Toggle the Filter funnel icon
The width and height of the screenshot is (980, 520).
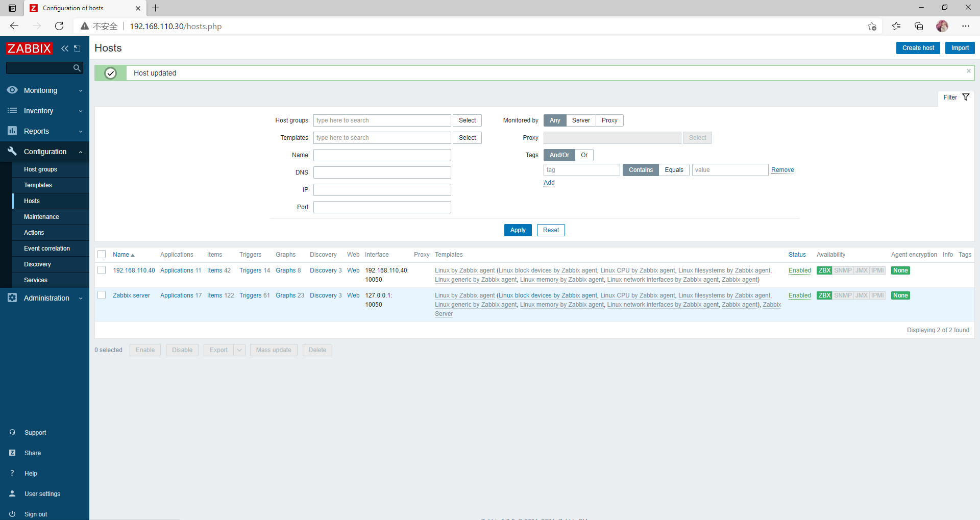tap(966, 97)
